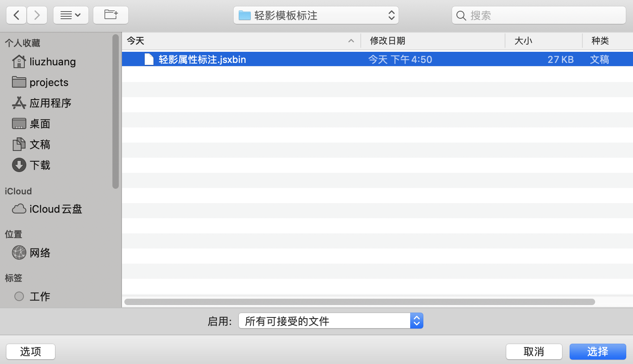Sort by 大小 column
The image size is (633, 364).
(x=544, y=41)
